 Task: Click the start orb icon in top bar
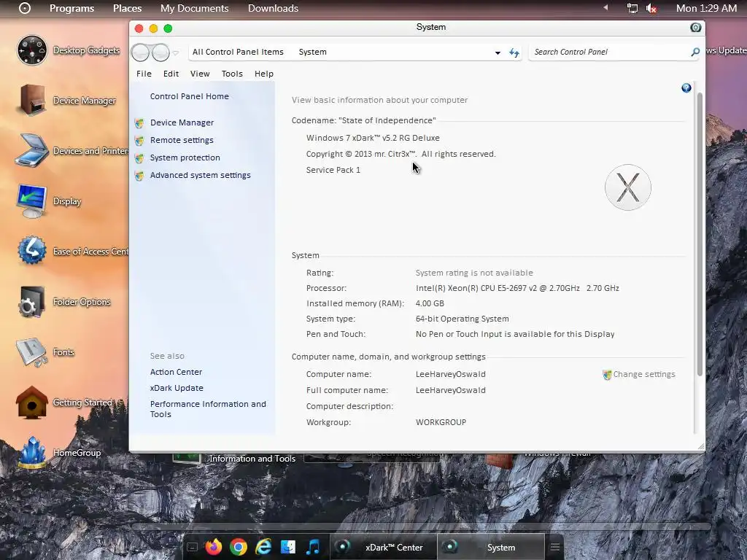click(x=25, y=8)
